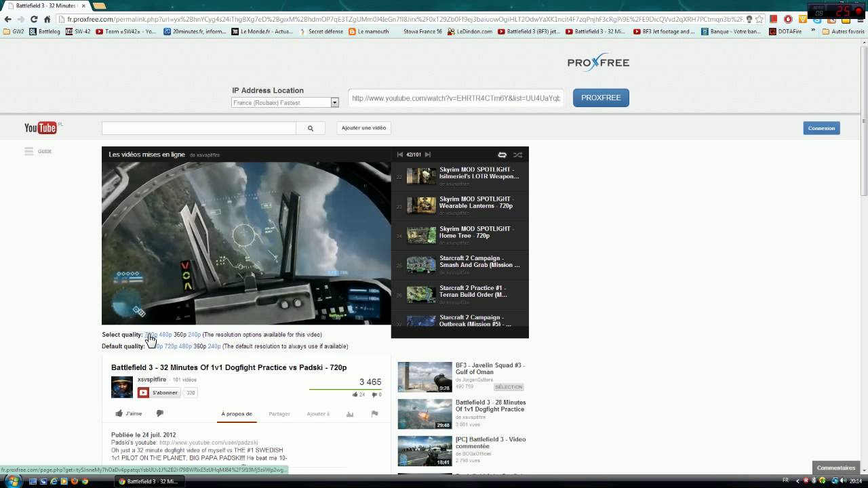Click the Commentaires button at bottom right
868x488 pixels.
coord(836,468)
